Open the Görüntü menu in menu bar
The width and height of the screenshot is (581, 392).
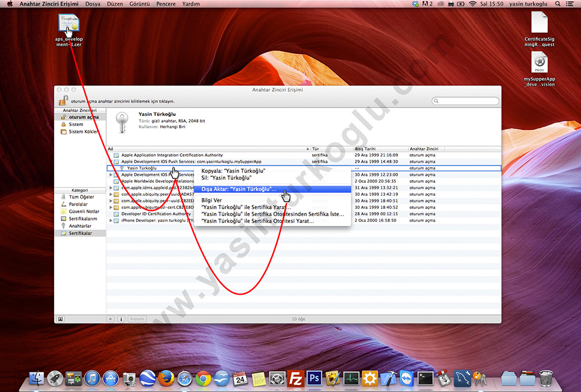139,3
